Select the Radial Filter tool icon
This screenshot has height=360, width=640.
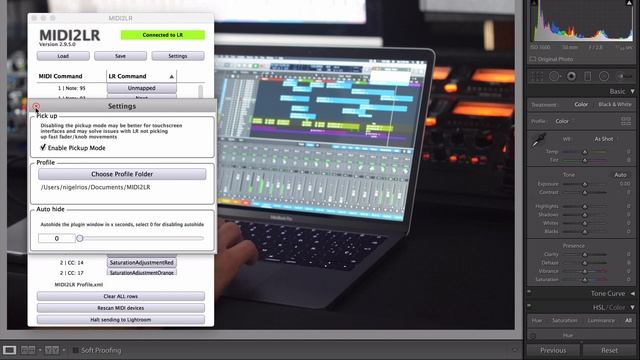click(x=604, y=76)
